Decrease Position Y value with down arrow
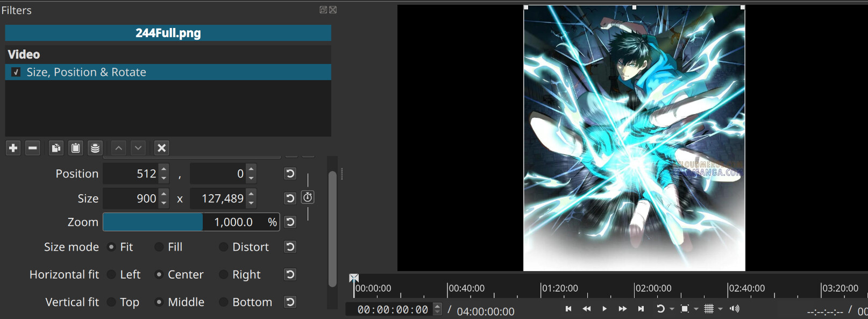868x319 pixels. coord(251,179)
